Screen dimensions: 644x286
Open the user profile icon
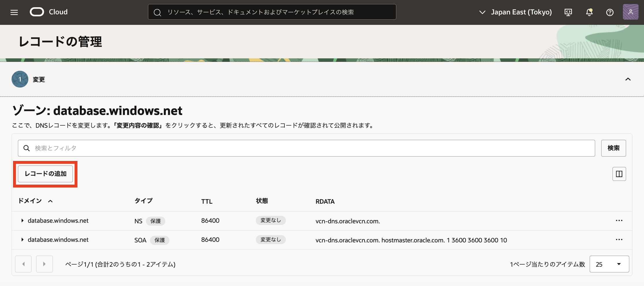coord(630,12)
